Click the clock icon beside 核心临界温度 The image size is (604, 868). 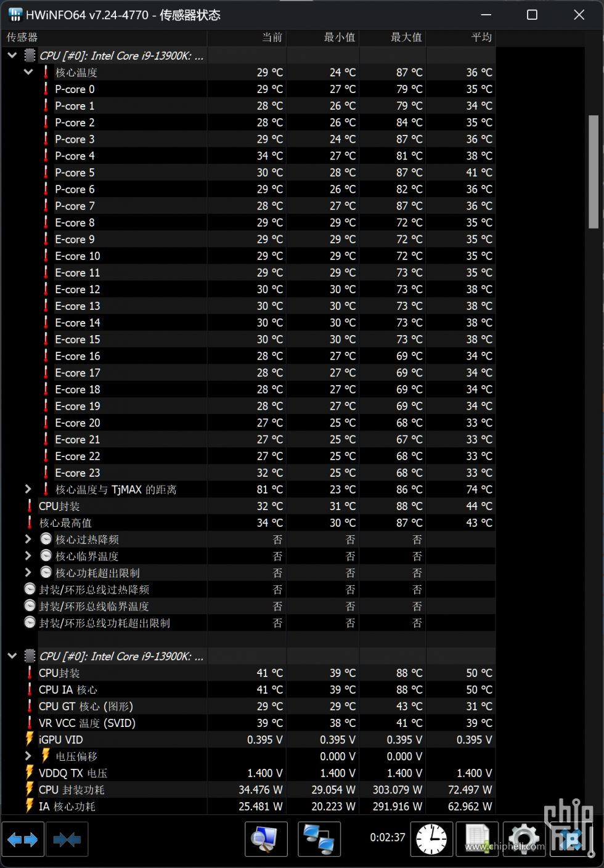point(46,556)
